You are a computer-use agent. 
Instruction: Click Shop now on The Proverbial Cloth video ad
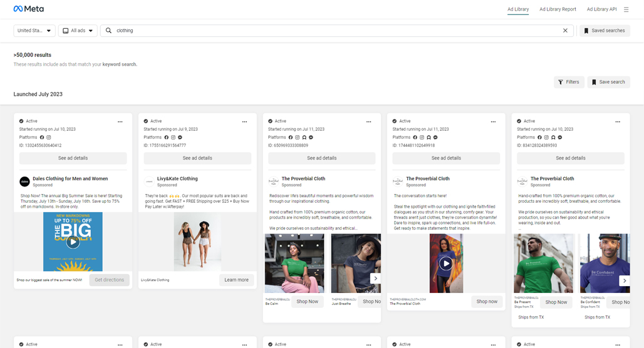487,302
